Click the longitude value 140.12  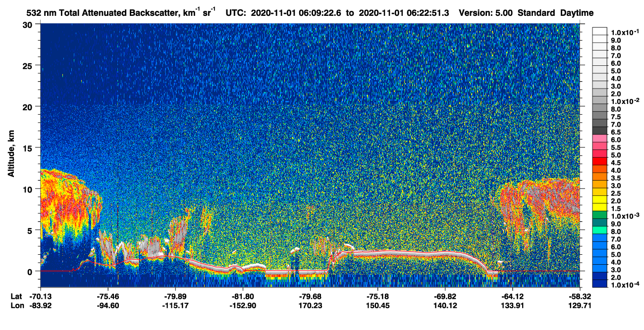pyautogui.click(x=445, y=305)
